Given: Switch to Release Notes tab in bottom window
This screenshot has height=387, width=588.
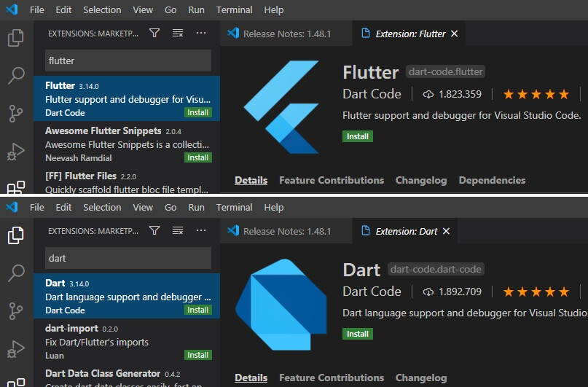Looking at the screenshot, I should coord(286,231).
